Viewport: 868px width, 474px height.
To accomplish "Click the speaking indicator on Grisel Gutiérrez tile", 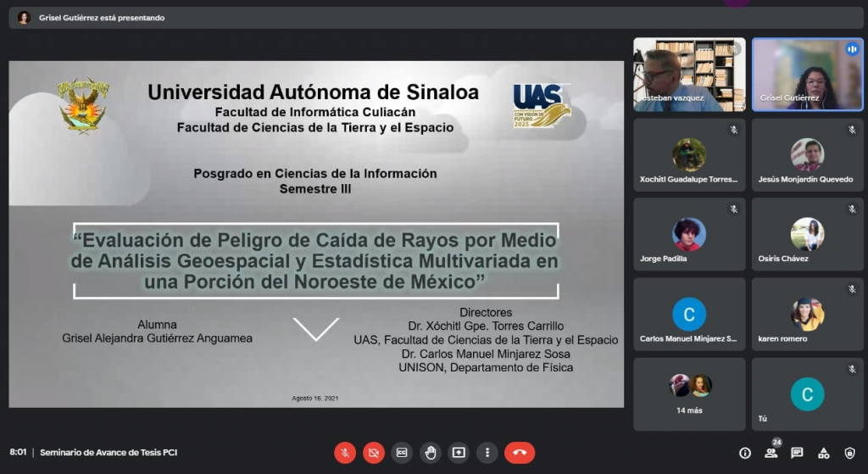I will [852, 49].
